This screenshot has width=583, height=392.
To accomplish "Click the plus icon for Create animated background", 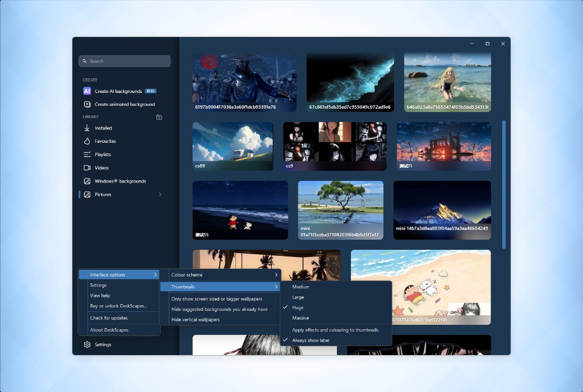I will point(87,104).
